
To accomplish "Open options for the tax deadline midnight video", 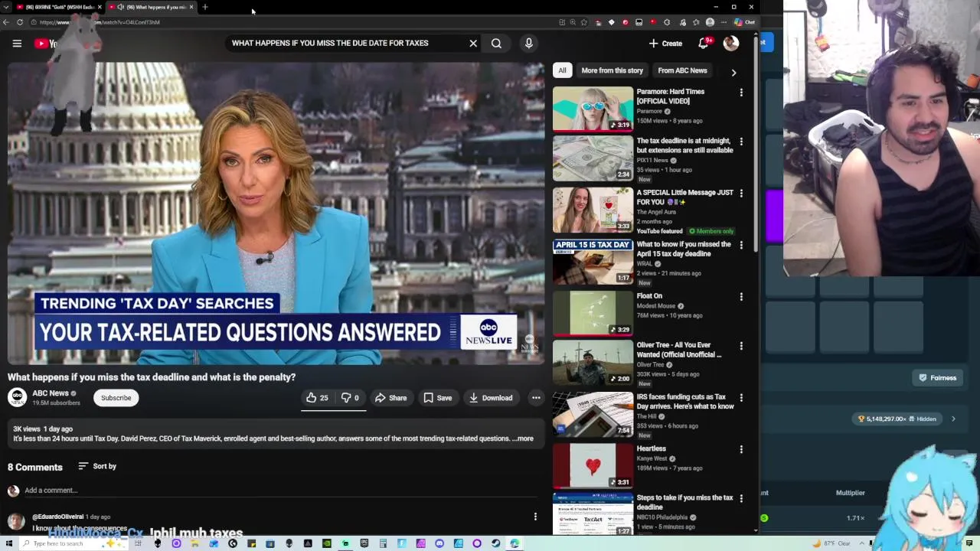I will click(741, 142).
